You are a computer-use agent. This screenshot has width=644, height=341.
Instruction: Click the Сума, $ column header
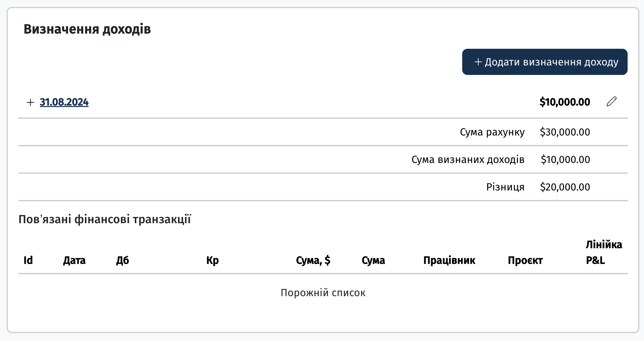(x=313, y=260)
